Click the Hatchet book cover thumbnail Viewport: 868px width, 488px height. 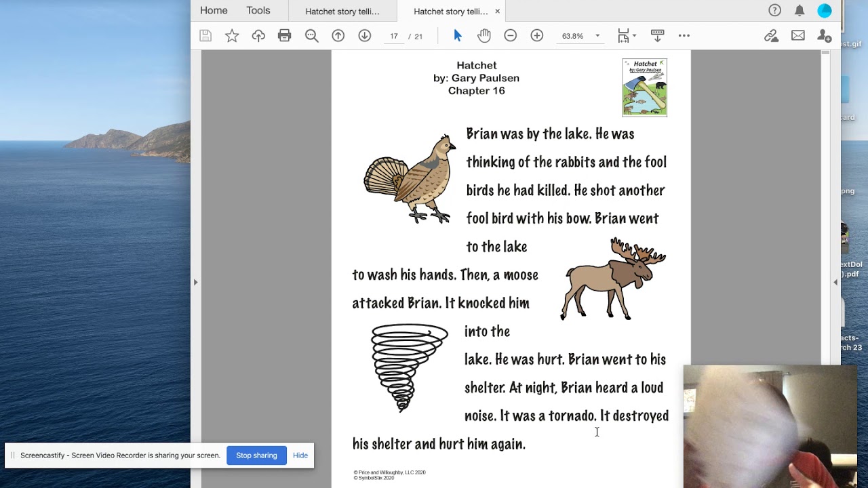(x=644, y=87)
